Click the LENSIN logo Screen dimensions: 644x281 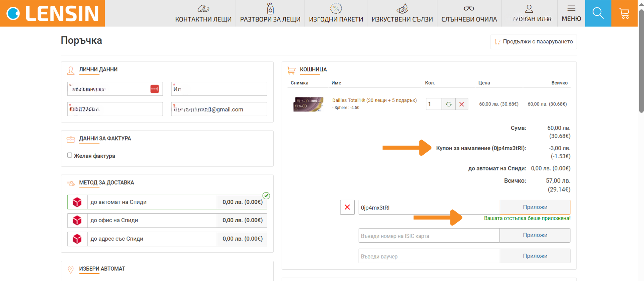pos(52,13)
